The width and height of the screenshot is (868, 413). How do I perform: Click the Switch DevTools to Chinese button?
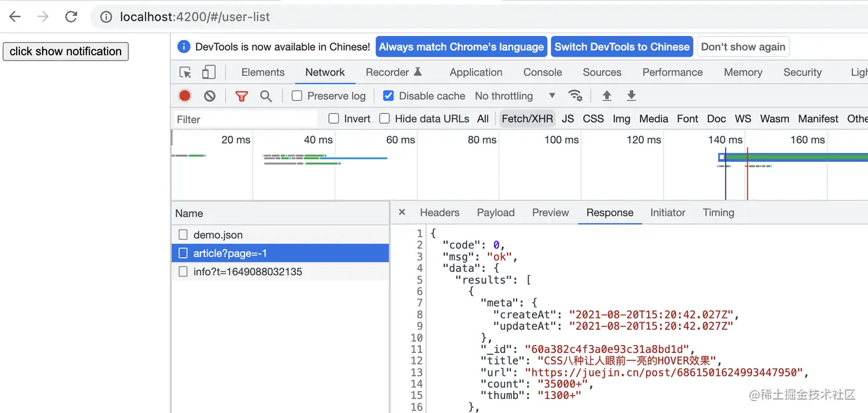622,47
